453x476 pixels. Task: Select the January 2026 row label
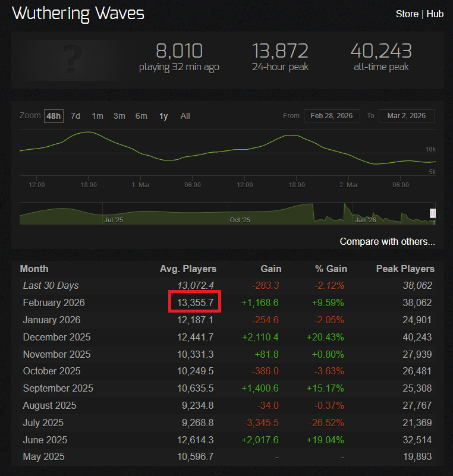point(52,320)
